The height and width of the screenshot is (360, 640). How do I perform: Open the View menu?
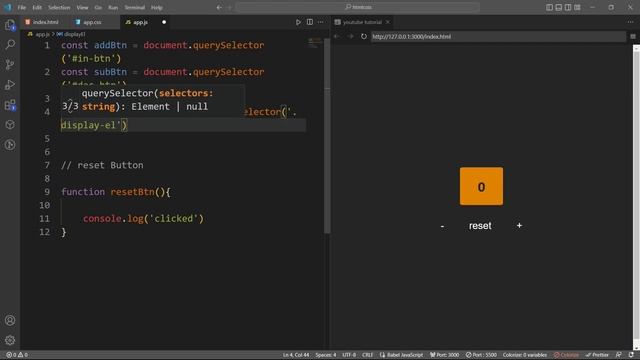(x=82, y=7)
